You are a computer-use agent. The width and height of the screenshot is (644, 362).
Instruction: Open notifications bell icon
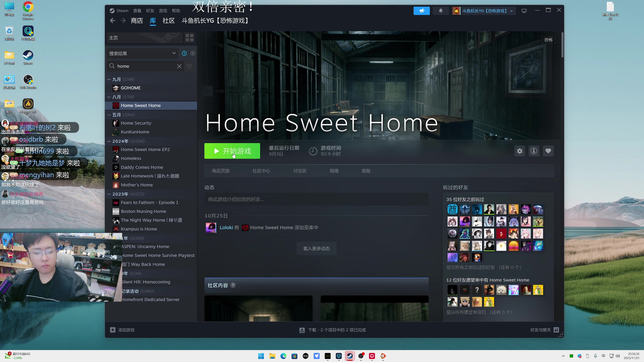[x=441, y=11]
